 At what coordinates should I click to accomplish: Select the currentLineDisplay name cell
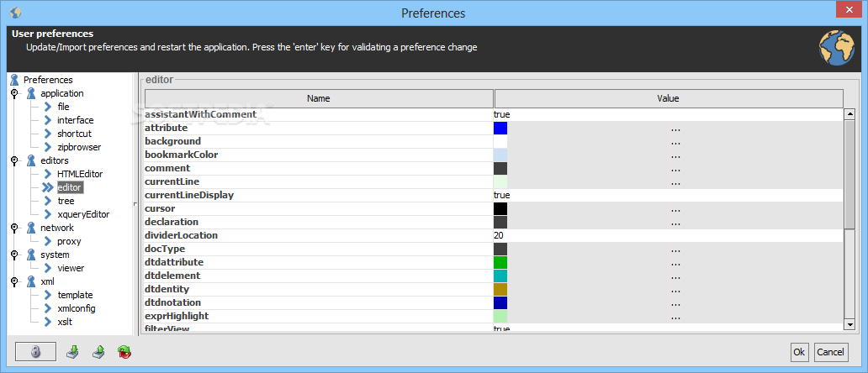click(318, 195)
